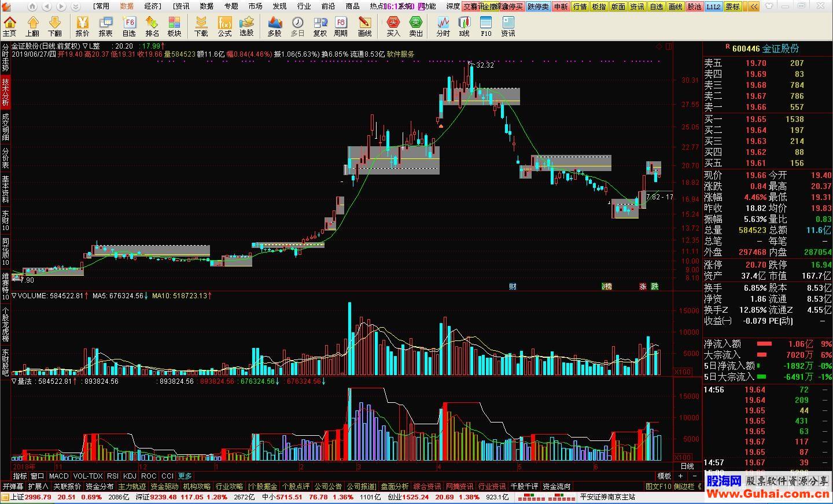Select KDJ indicator tab

[x=130, y=476]
